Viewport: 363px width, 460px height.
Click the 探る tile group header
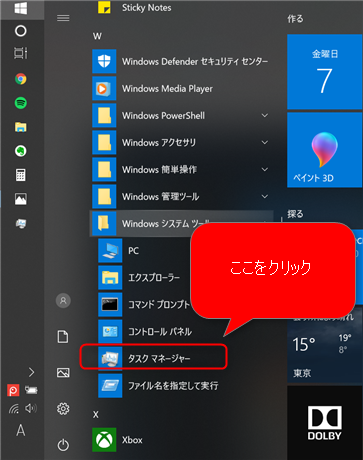point(295,214)
